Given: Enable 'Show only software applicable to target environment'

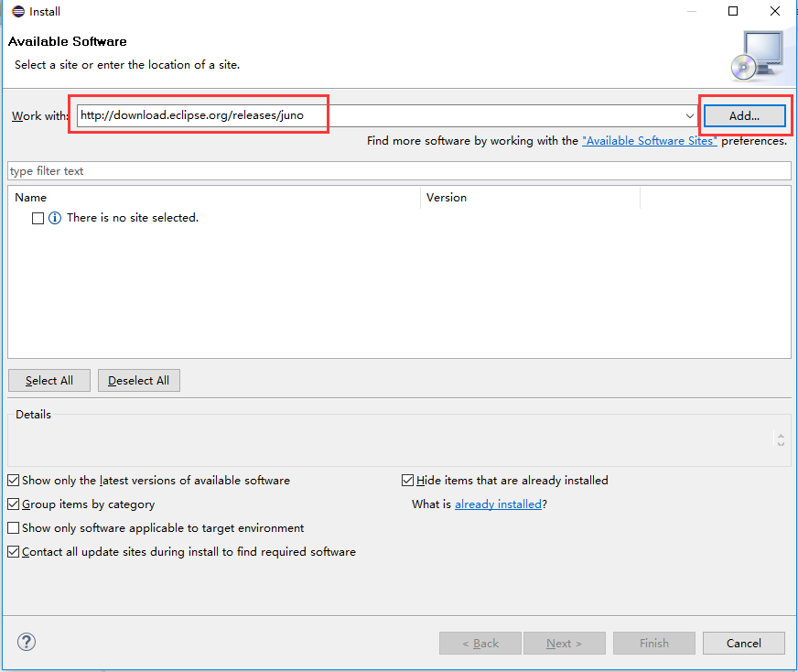Looking at the screenshot, I should pos(14,528).
